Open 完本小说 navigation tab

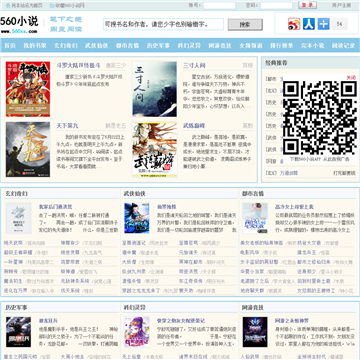pos(312,46)
